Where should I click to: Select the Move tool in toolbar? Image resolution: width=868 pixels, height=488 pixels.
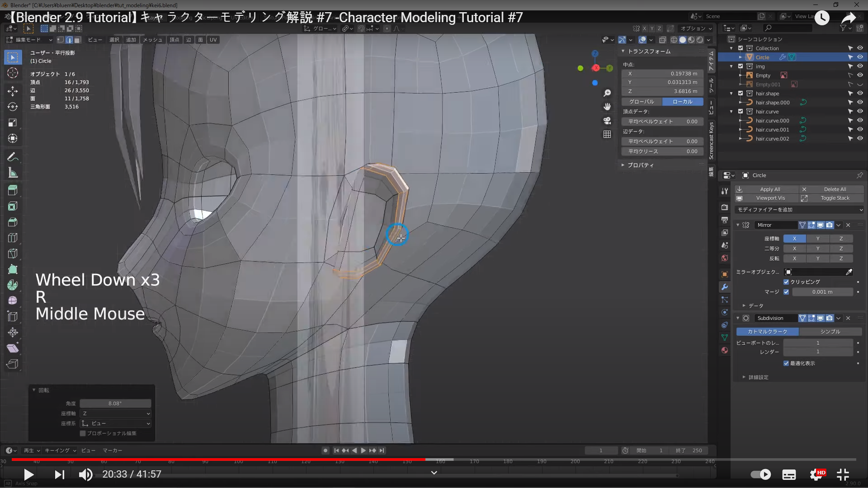click(x=13, y=91)
